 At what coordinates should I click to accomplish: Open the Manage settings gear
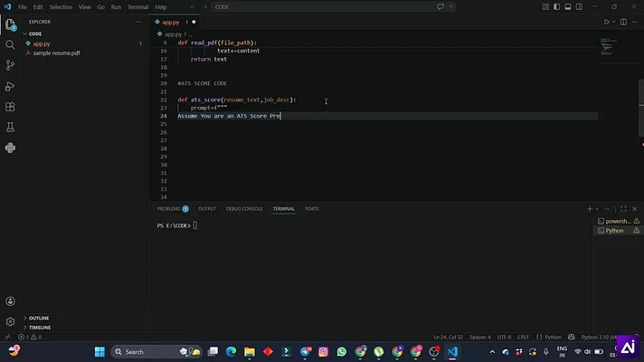10,322
